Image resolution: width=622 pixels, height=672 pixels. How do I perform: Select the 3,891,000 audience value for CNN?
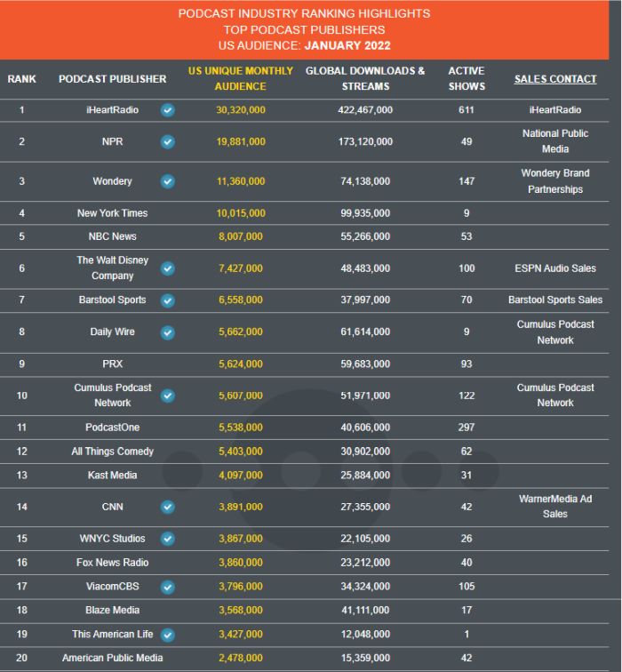(x=240, y=507)
